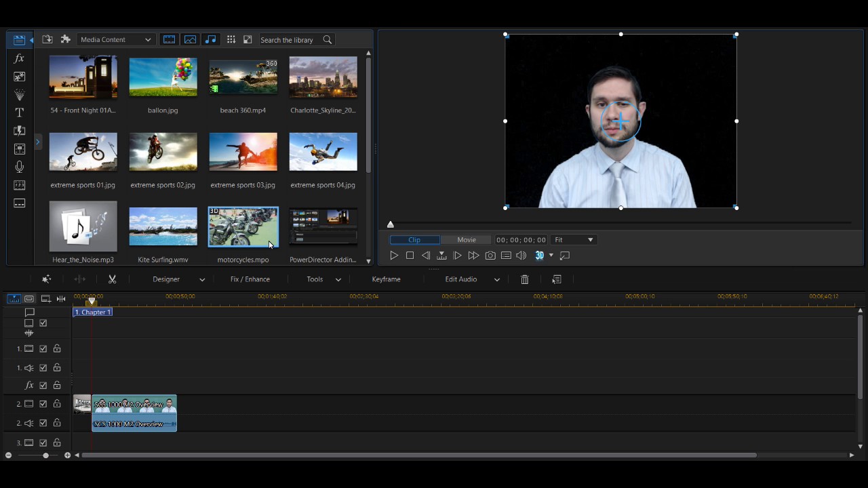Image resolution: width=868 pixels, height=488 pixels.
Task: Open the Title Room T icon
Action: click(19, 113)
